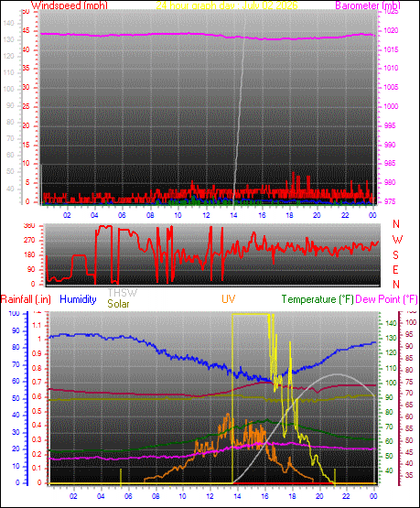Viewport: 420px width, 508px height.
Task: Click the 0.5 rainfall axis value
Action: click(x=38, y=412)
